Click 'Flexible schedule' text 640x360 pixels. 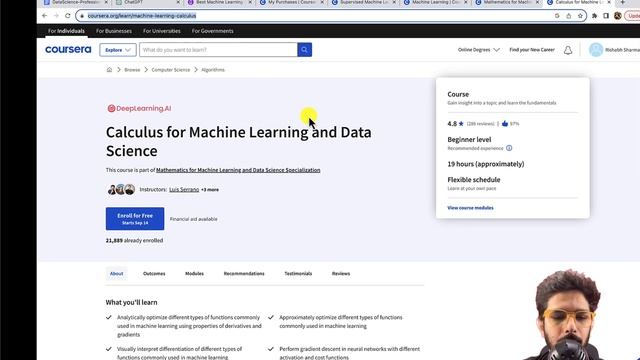click(473, 180)
